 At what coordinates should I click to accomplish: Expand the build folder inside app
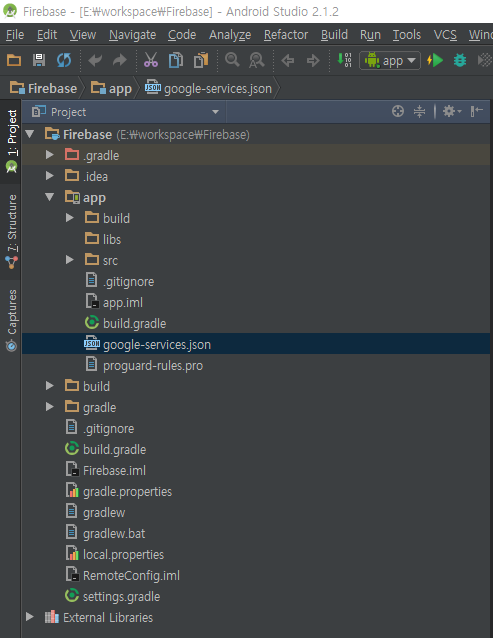click(x=70, y=218)
